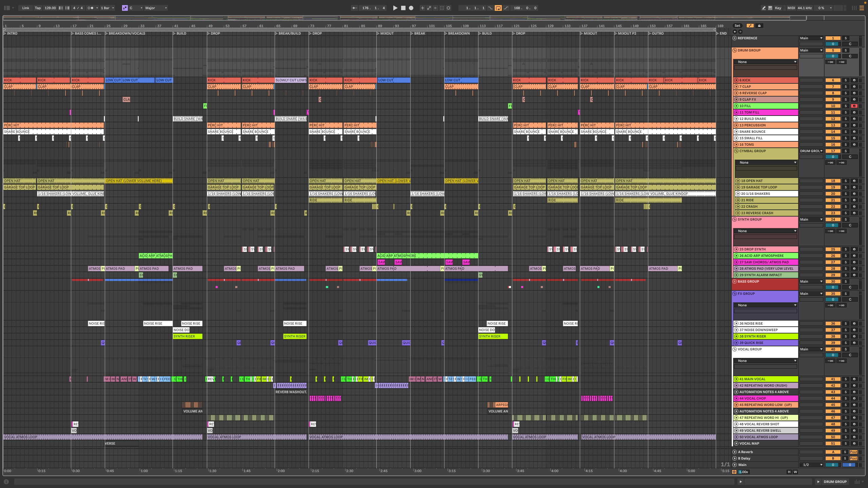Toggle the Automation Arm icon
This screenshot has height=488, width=868.
(x=429, y=8)
